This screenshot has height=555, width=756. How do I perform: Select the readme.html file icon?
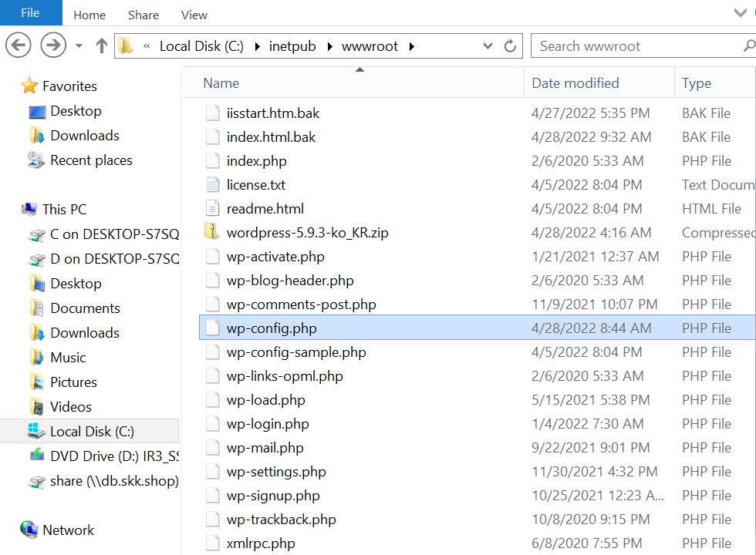pos(213,209)
